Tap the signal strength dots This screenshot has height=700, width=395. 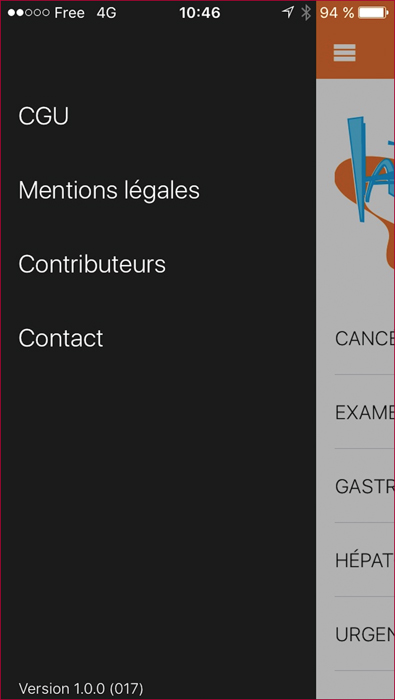click(x=29, y=13)
